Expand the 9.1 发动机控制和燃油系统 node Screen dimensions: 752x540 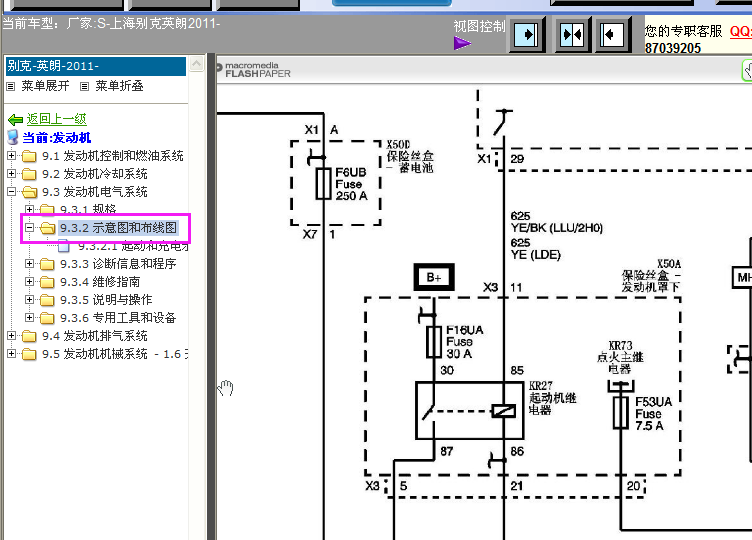click(12, 155)
